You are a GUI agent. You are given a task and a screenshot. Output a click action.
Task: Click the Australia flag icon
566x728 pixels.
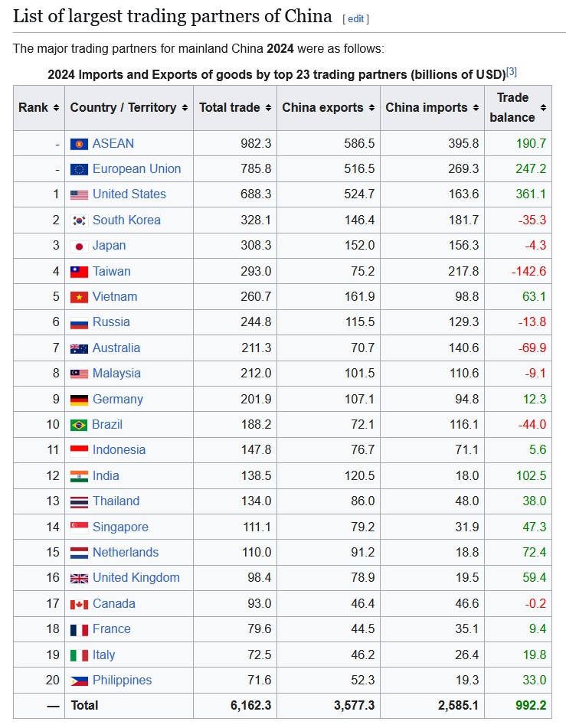[x=79, y=348]
